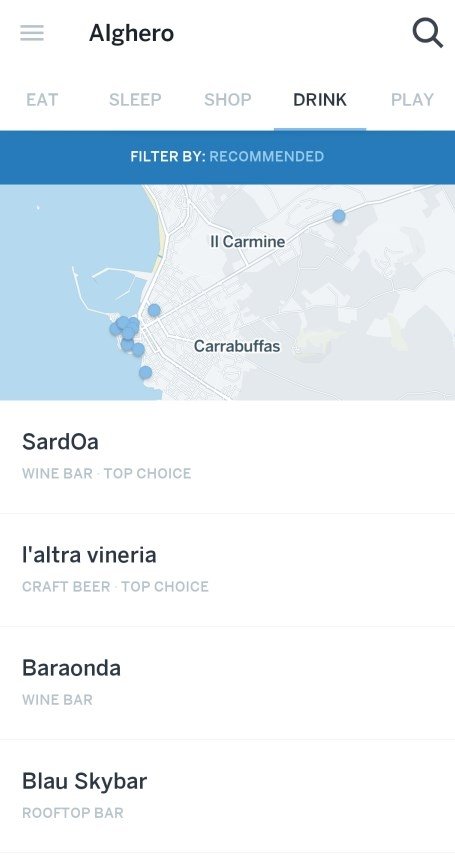Open the hamburger menu icon
The height and width of the screenshot is (867, 455).
click(x=32, y=33)
